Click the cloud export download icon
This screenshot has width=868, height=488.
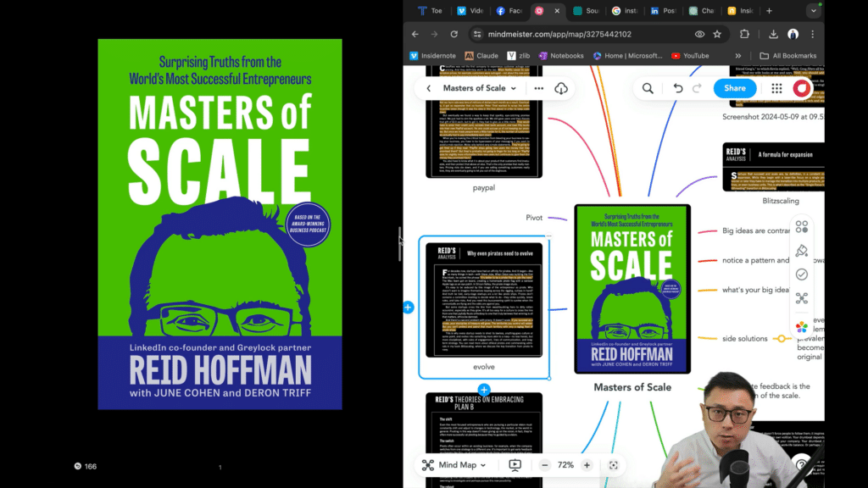561,88
